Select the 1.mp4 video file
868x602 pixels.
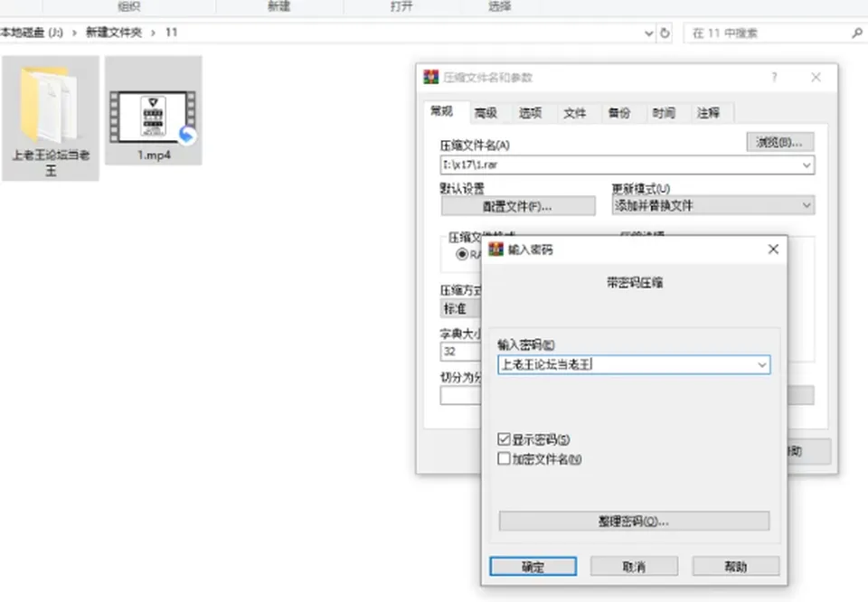(154, 110)
